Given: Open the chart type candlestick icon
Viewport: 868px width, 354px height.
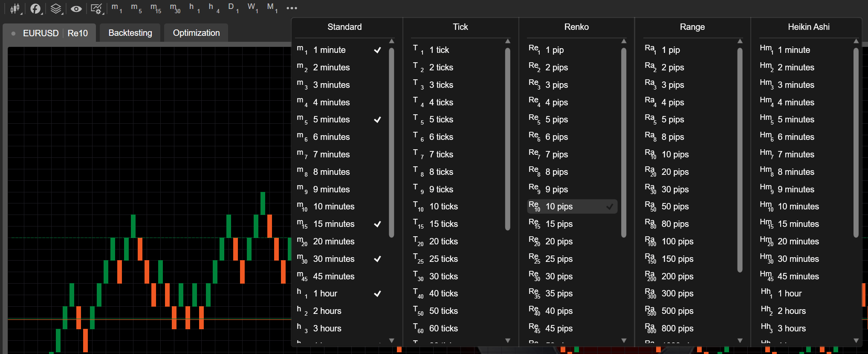Looking at the screenshot, I should point(15,8).
